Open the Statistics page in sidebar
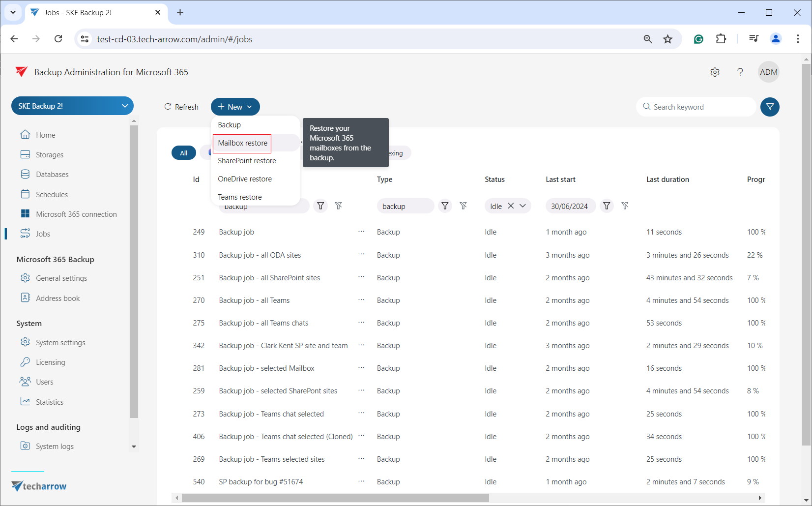 coord(49,402)
